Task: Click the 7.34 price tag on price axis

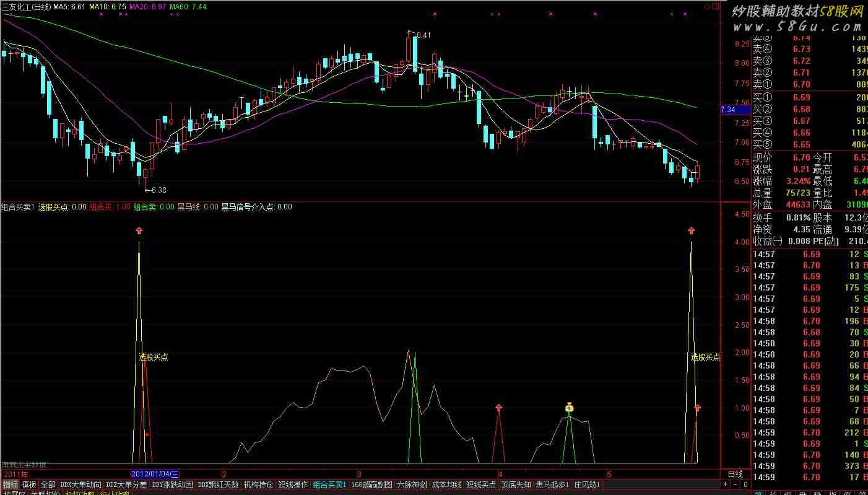Action: [x=729, y=110]
